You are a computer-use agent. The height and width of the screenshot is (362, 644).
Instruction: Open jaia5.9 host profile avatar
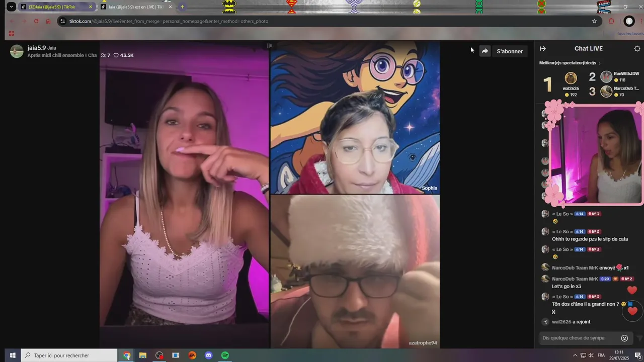pyautogui.click(x=17, y=51)
